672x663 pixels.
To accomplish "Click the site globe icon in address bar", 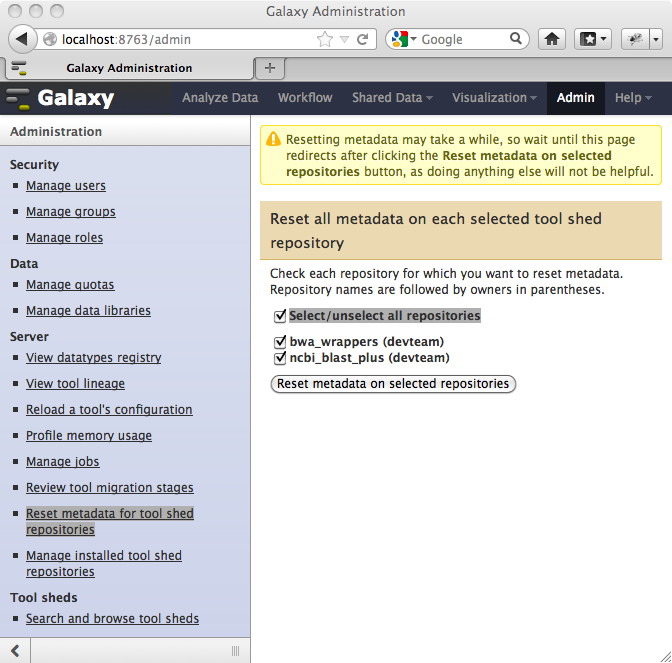I will pyautogui.click(x=50, y=39).
